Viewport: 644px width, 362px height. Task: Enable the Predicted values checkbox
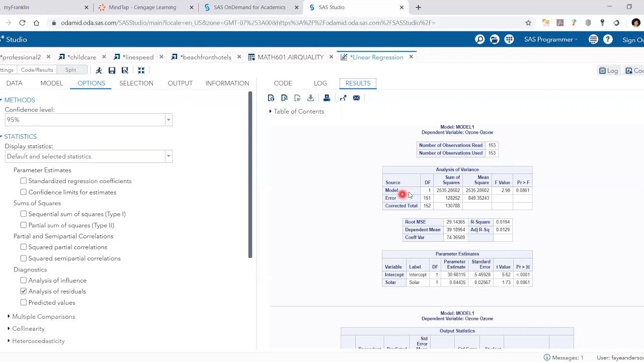coord(24,303)
